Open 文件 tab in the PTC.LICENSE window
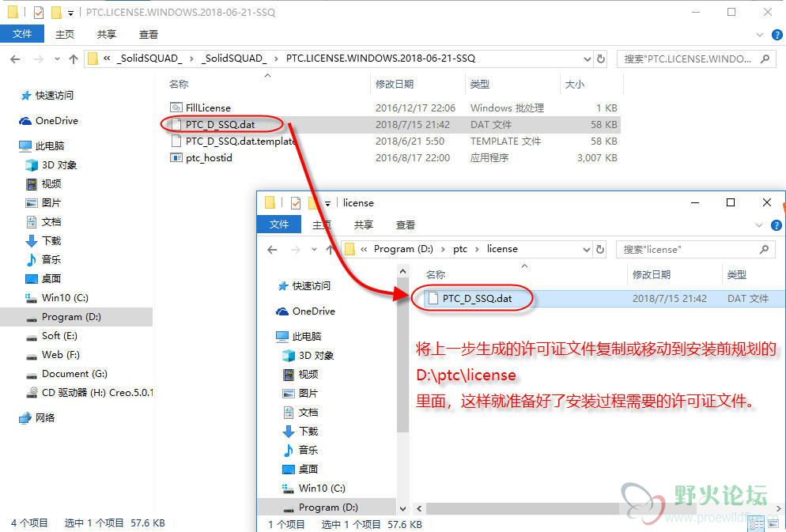The height and width of the screenshot is (532, 786). (22, 34)
